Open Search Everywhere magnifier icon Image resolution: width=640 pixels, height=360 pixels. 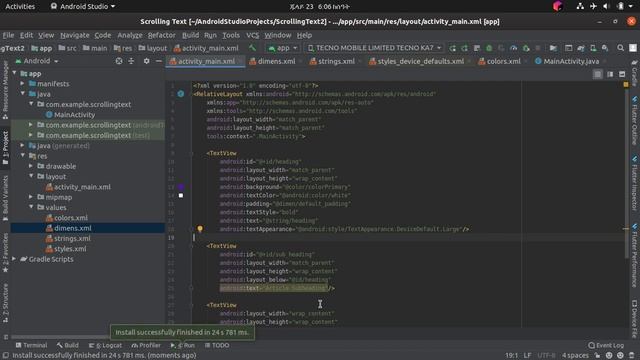click(x=620, y=48)
